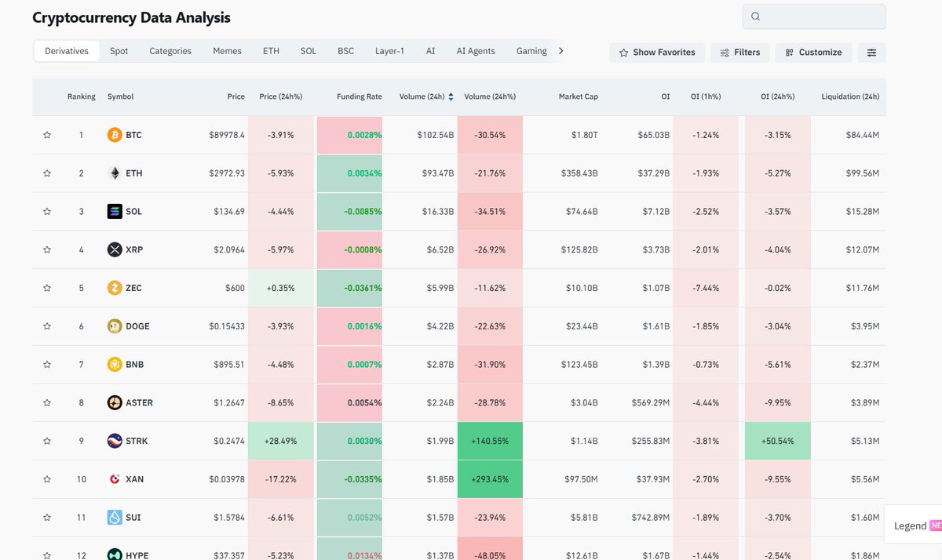The image size is (942, 560).
Task: Favorite BTC using its star toggle
Action: click(46, 134)
